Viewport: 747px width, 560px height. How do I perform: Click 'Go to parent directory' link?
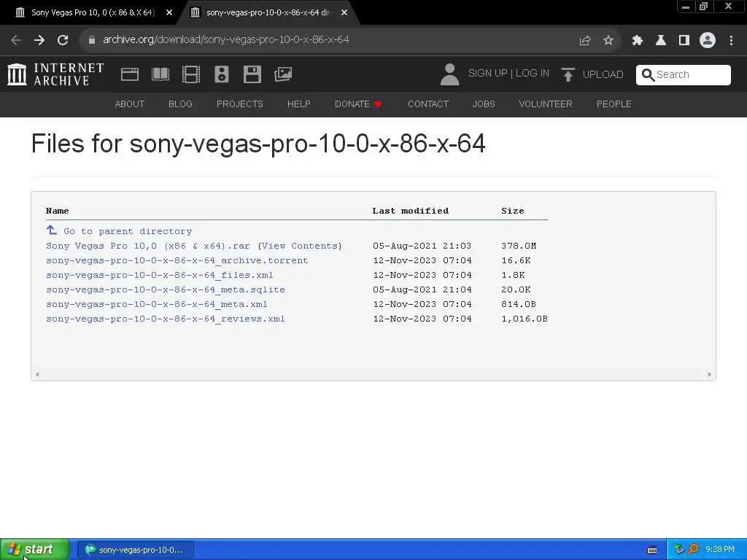[128, 231]
